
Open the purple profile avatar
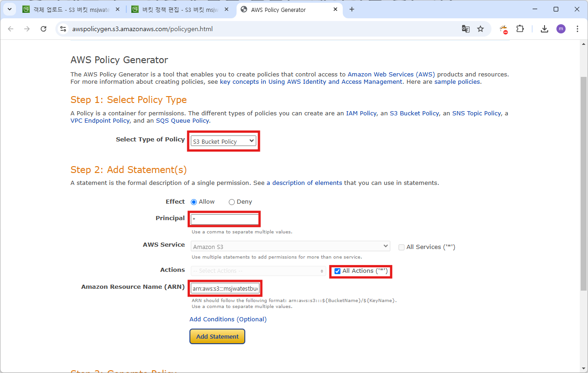coord(561,29)
